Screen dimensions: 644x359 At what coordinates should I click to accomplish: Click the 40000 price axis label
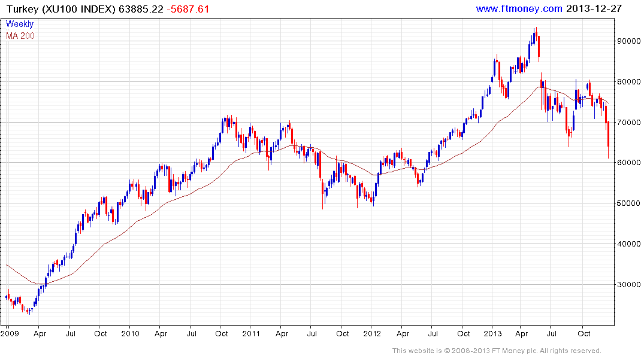pyautogui.click(x=629, y=244)
